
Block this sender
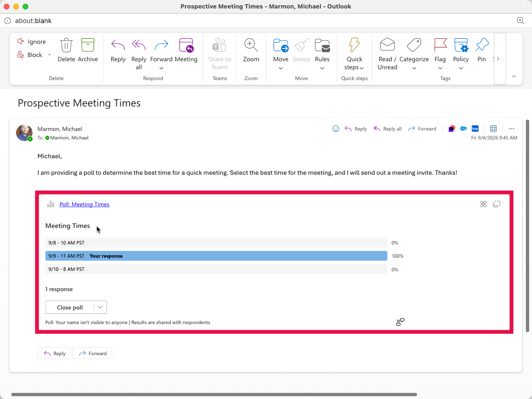pos(30,55)
